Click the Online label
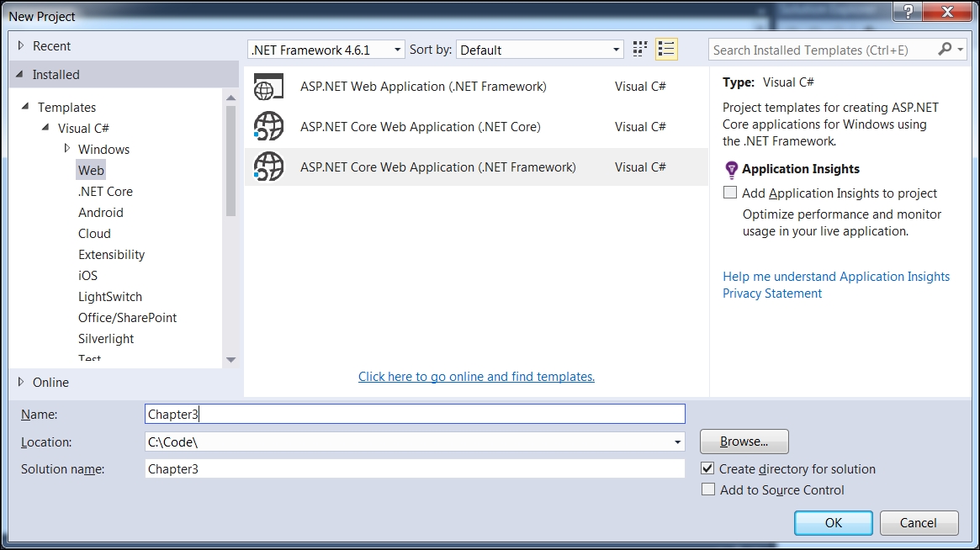This screenshot has height=550, width=980. (50, 382)
